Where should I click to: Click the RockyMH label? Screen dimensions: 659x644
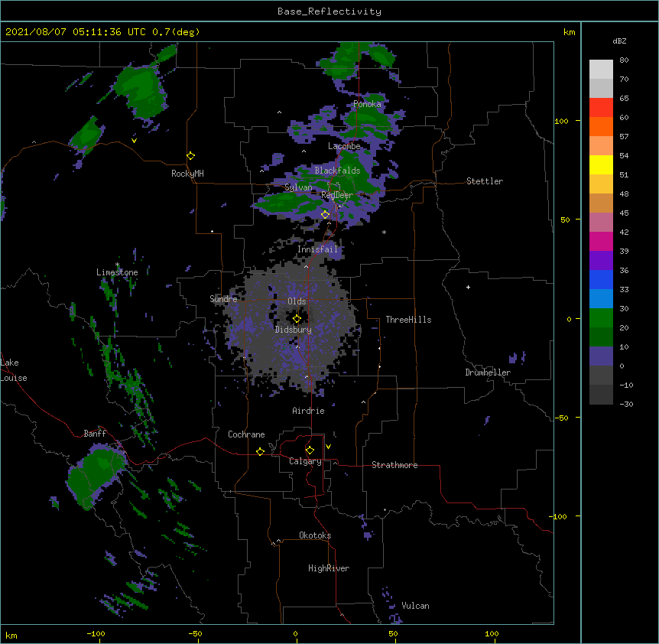[187, 174]
